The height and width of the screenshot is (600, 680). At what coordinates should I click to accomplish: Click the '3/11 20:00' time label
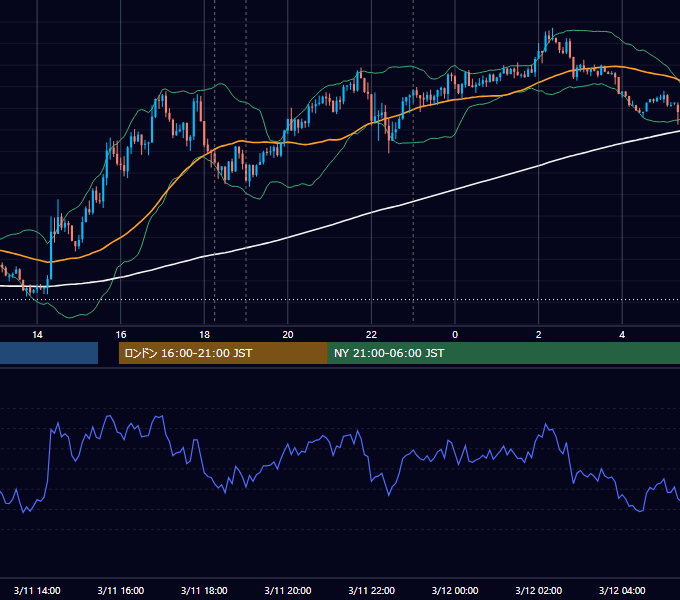pyautogui.click(x=288, y=590)
